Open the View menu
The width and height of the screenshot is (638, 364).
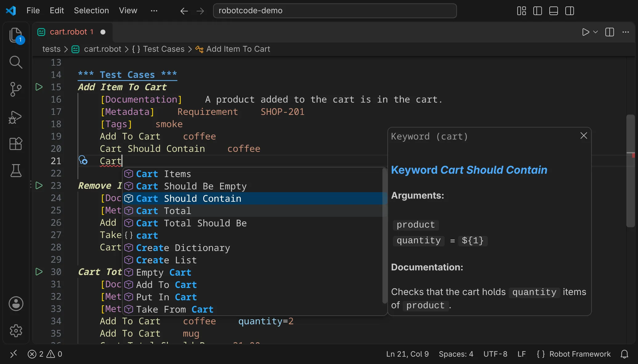128,10
